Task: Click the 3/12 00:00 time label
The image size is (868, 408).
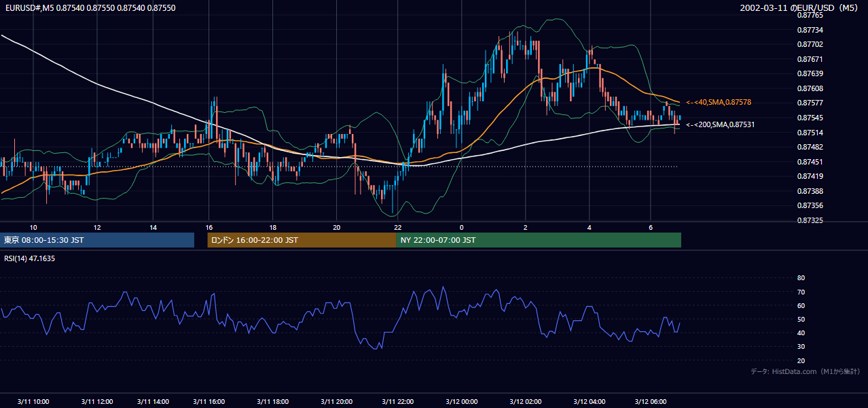Action: click(x=462, y=401)
